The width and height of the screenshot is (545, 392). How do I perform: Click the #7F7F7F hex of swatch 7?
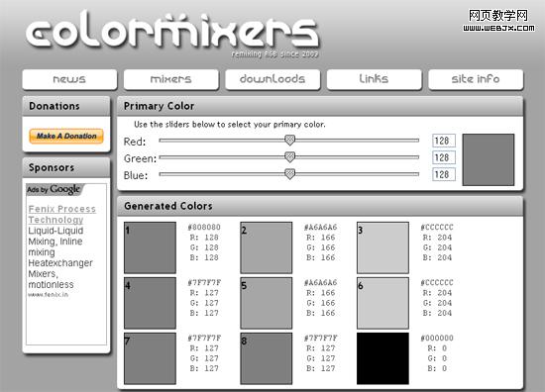click(x=204, y=338)
